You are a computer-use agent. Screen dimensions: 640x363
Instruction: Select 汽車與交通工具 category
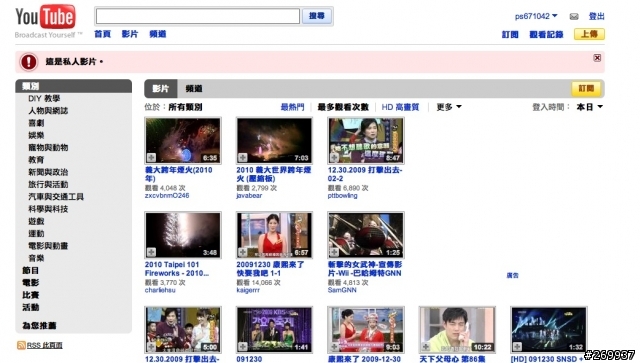pyautogui.click(x=56, y=197)
